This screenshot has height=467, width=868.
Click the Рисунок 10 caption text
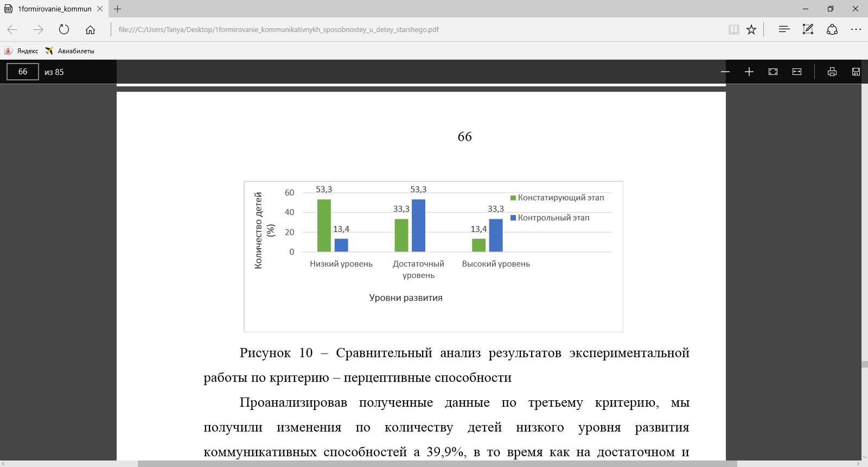[446, 365]
